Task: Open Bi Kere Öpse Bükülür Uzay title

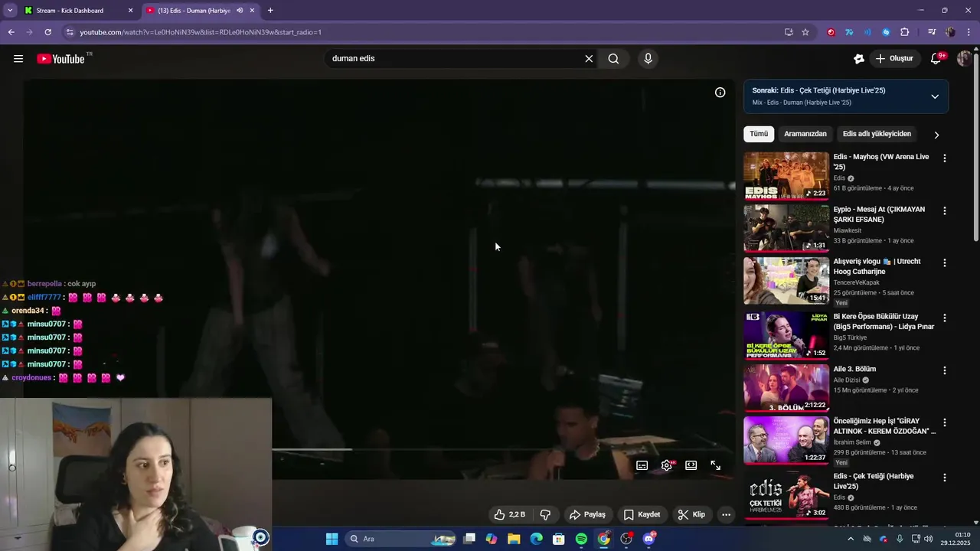Action: tap(884, 321)
